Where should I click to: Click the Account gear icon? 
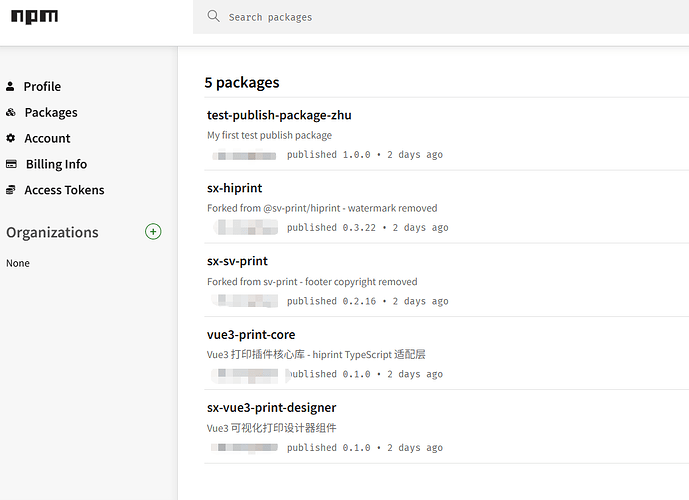(x=11, y=139)
